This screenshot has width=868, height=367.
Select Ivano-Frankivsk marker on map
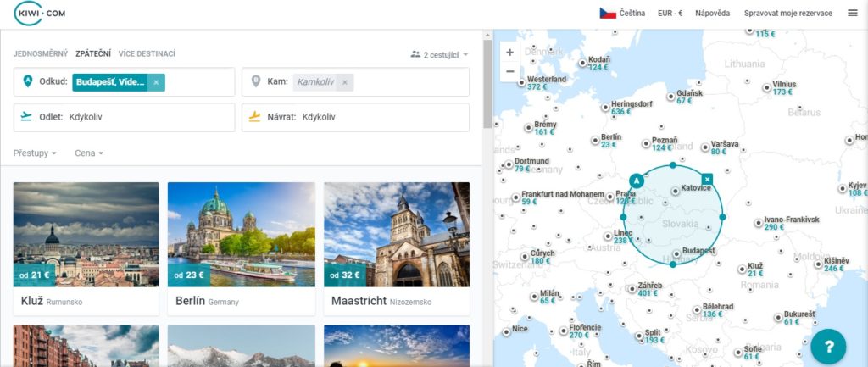pos(759,223)
